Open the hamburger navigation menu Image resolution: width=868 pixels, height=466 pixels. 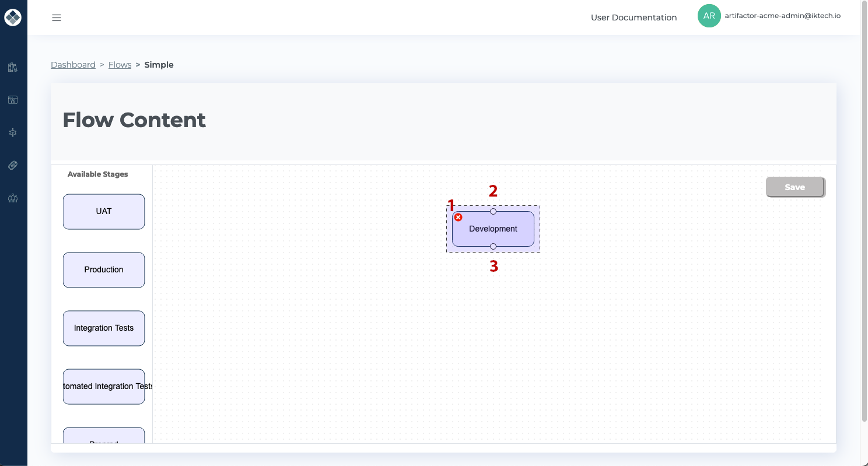pyautogui.click(x=57, y=17)
